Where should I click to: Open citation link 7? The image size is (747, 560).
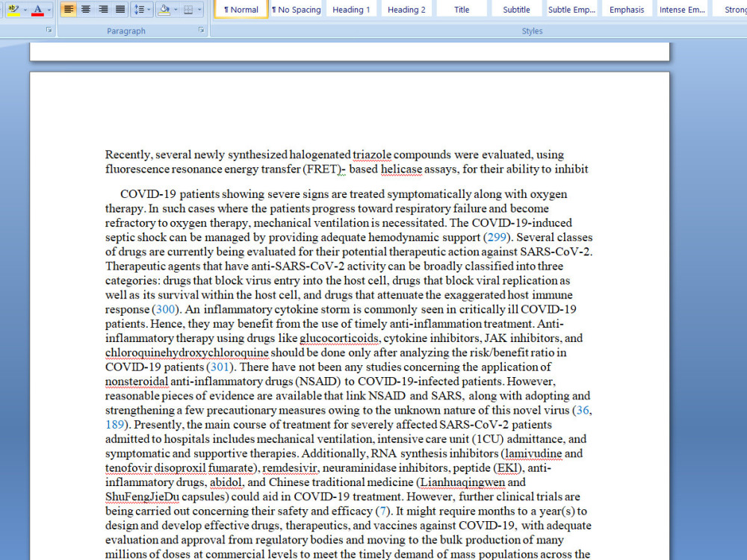(x=382, y=511)
